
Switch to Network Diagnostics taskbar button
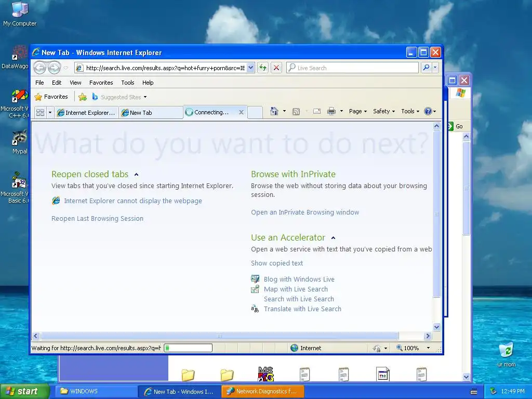click(x=262, y=391)
